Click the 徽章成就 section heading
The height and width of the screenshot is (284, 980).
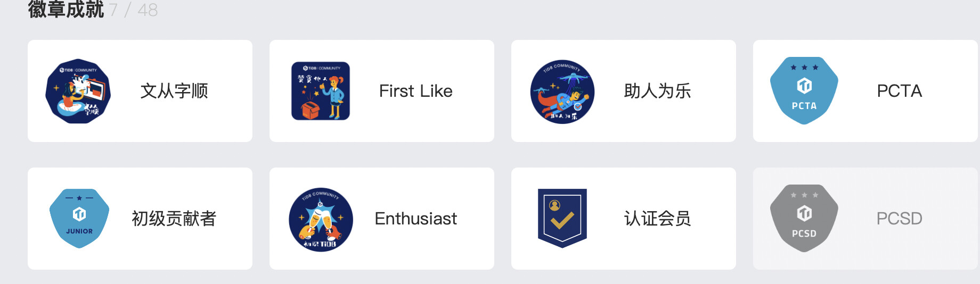66,10
